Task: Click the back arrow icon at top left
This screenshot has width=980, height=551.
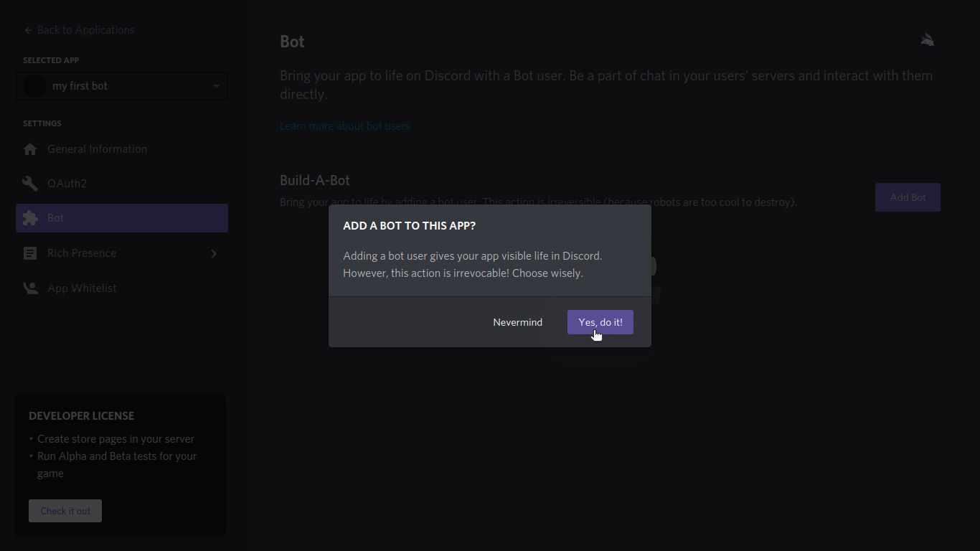Action: click(x=28, y=30)
